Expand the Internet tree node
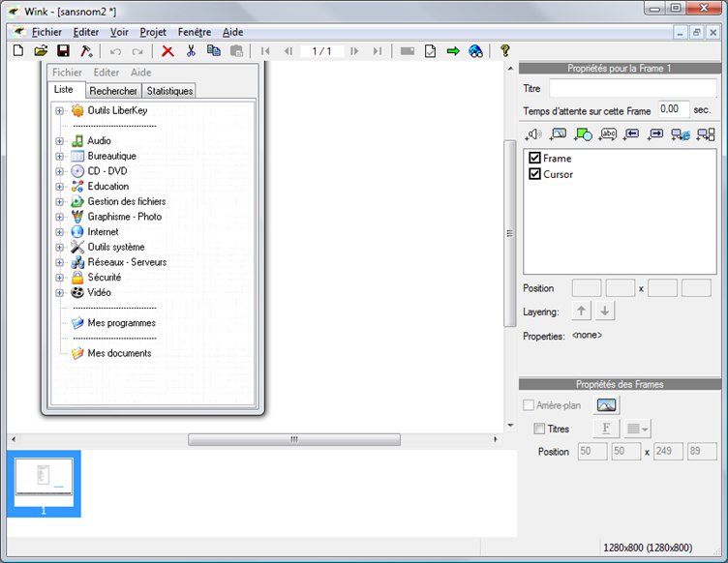 pyautogui.click(x=60, y=232)
